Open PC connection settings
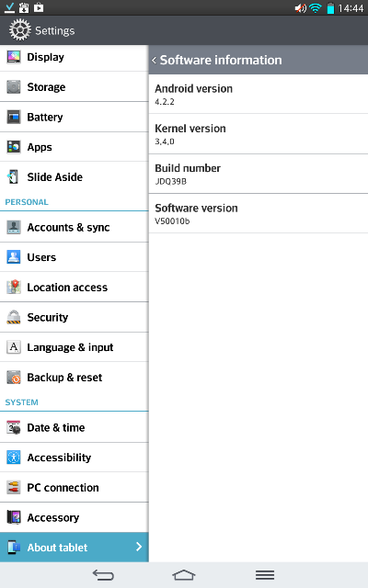 (x=75, y=488)
